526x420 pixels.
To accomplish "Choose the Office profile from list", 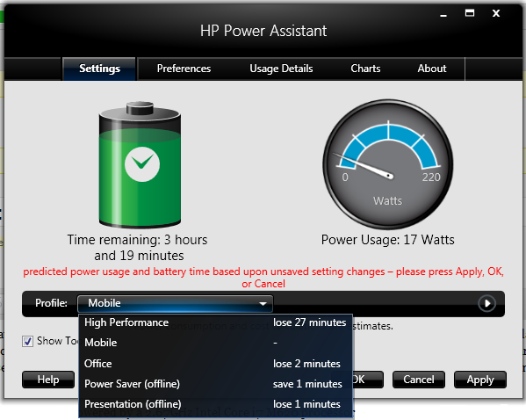I will [x=216, y=364].
